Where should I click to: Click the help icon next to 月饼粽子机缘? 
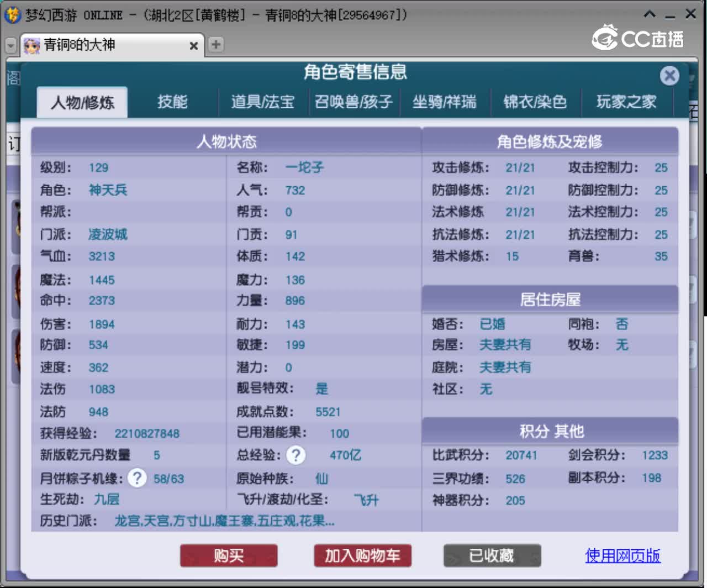(137, 478)
